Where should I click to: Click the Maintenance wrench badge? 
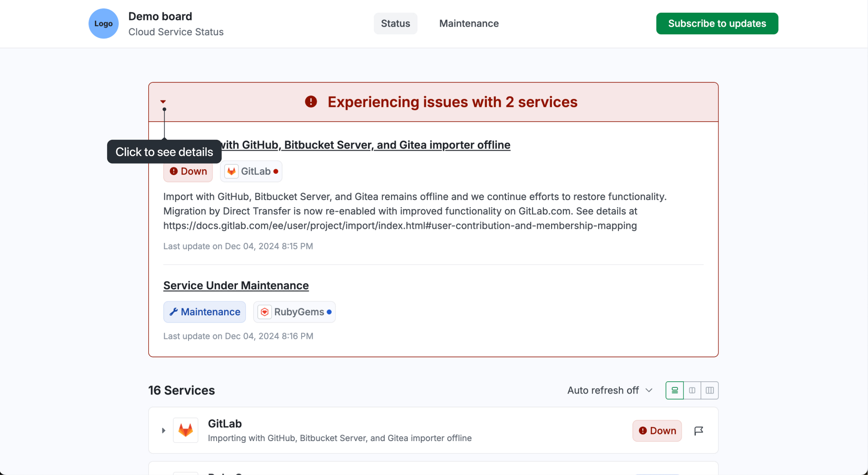point(204,312)
